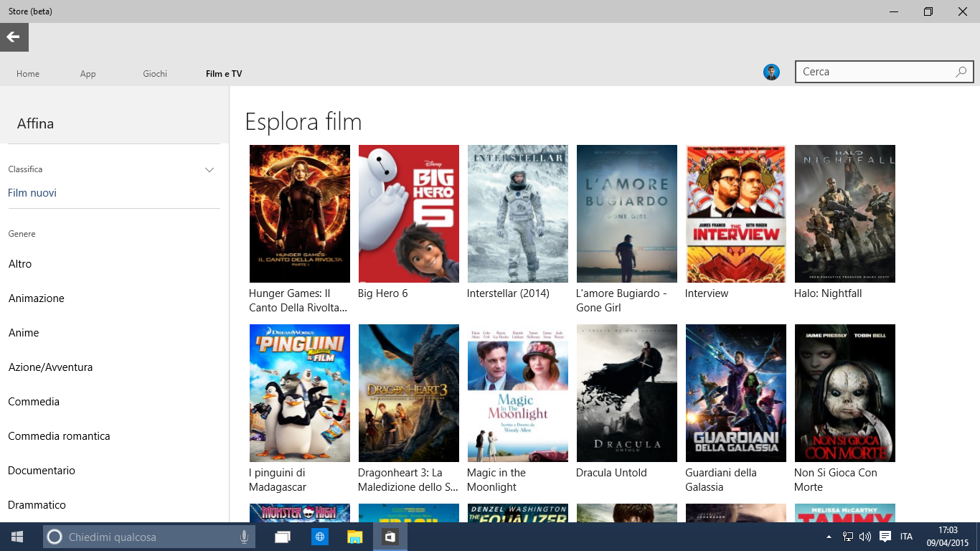Image resolution: width=980 pixels, height=551 pixels.
Task: Show hidden system tray icons
Action: pos(829,537)
